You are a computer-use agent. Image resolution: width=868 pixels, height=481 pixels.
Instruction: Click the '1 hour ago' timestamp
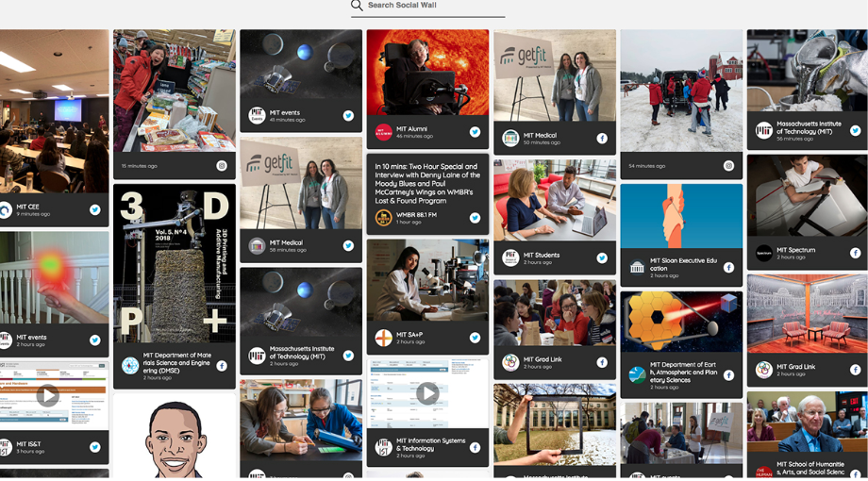click(x=409, y=222)
